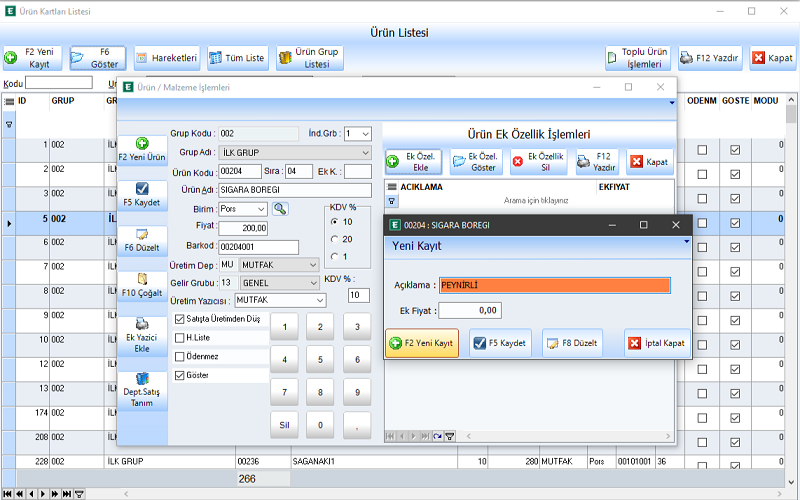
Task: Open F10 Çoğalt duplicate product button
Action: point(142,284)
